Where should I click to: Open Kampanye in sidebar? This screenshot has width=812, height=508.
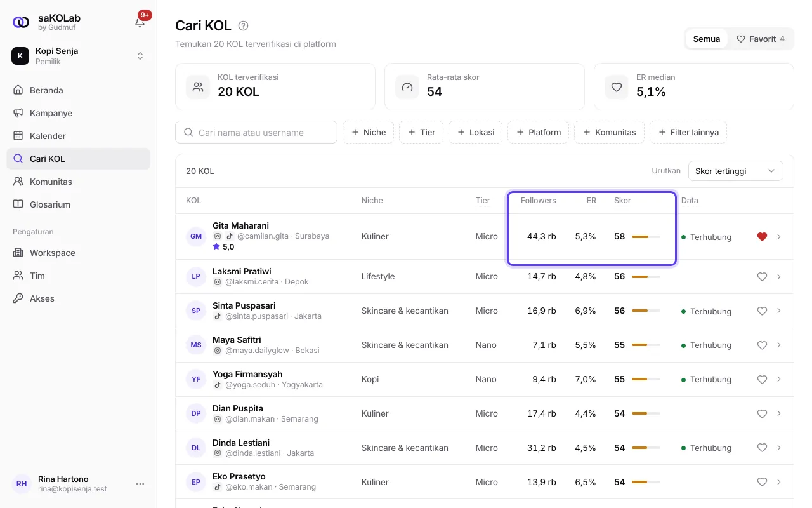tap(78, 113)
